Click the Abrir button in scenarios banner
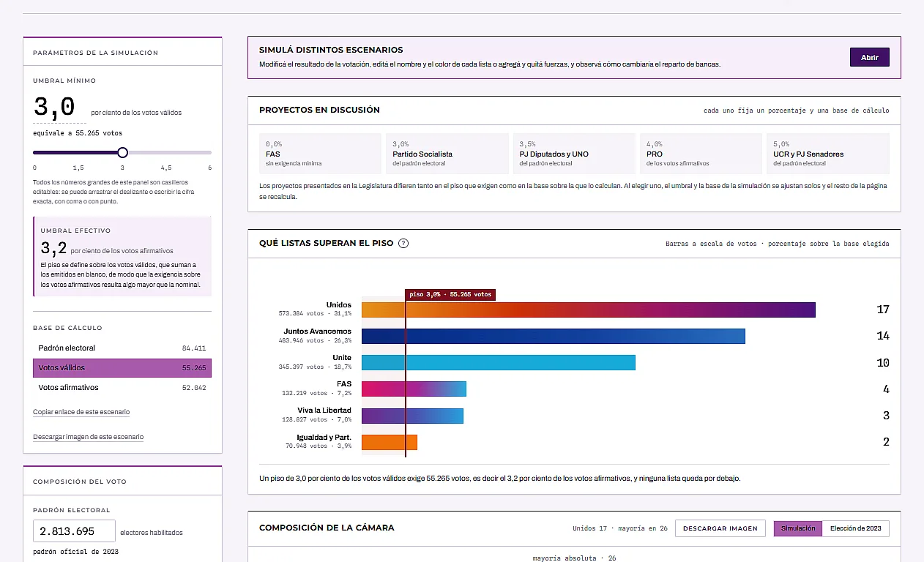This screenshot has height=562, width=924. pos(869,57)
